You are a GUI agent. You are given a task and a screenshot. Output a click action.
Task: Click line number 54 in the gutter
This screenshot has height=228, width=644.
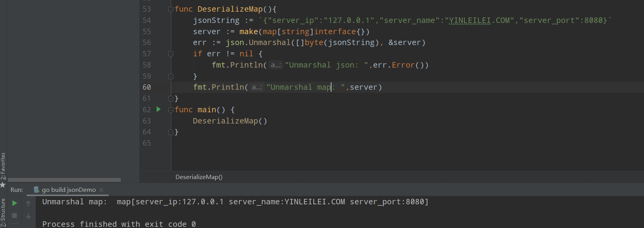147,20
